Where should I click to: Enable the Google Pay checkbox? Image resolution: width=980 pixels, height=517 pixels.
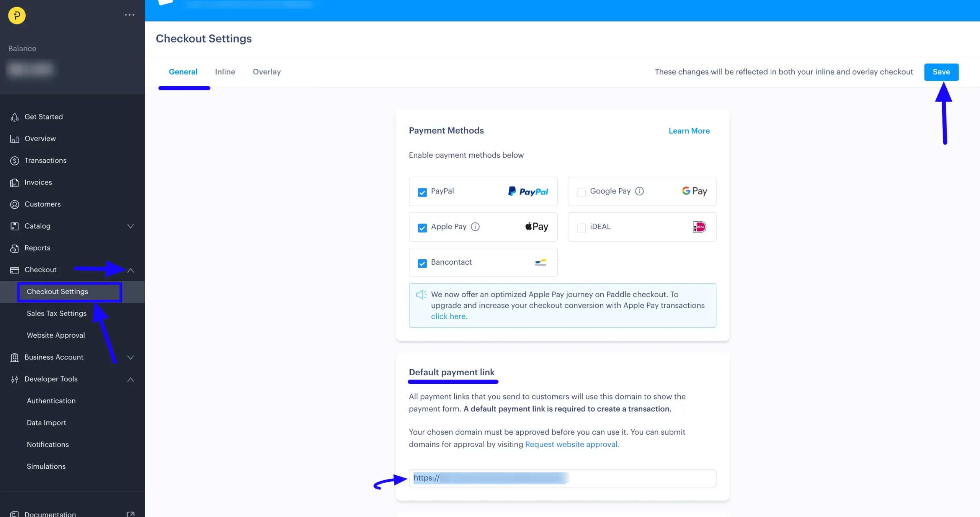click(581, 192)
